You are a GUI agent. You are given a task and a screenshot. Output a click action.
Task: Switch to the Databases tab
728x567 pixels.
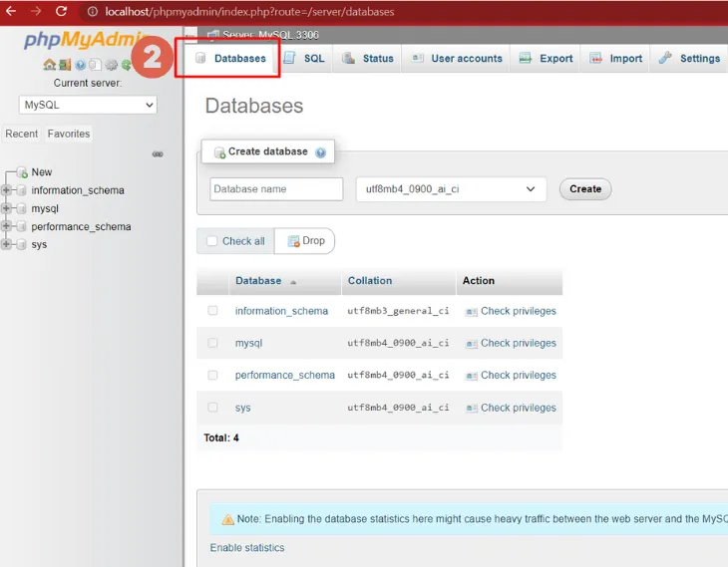(x=230, y=59)
